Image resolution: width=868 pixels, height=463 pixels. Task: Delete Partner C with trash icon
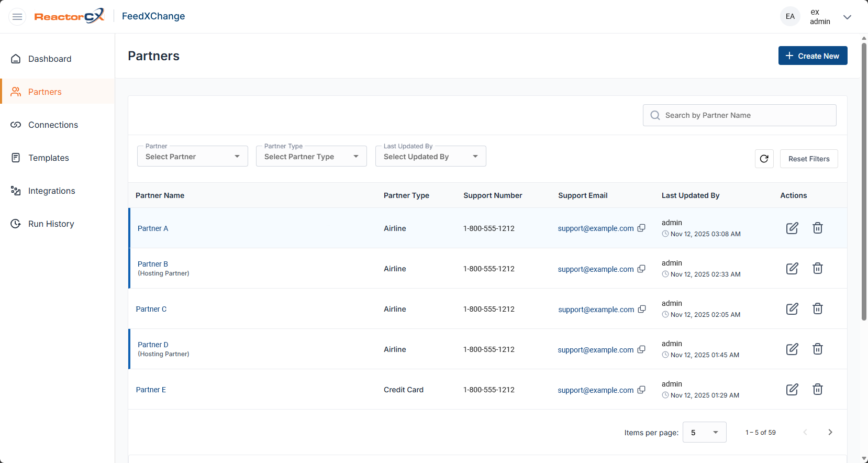817,308
